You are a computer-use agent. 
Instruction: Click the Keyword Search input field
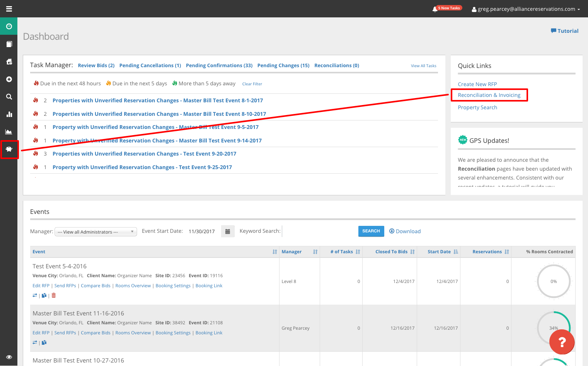click(x=318, y=231)
